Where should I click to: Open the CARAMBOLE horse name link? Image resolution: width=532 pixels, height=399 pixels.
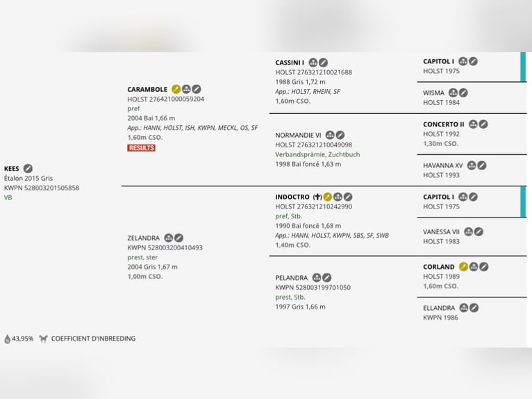pos(147,90)
